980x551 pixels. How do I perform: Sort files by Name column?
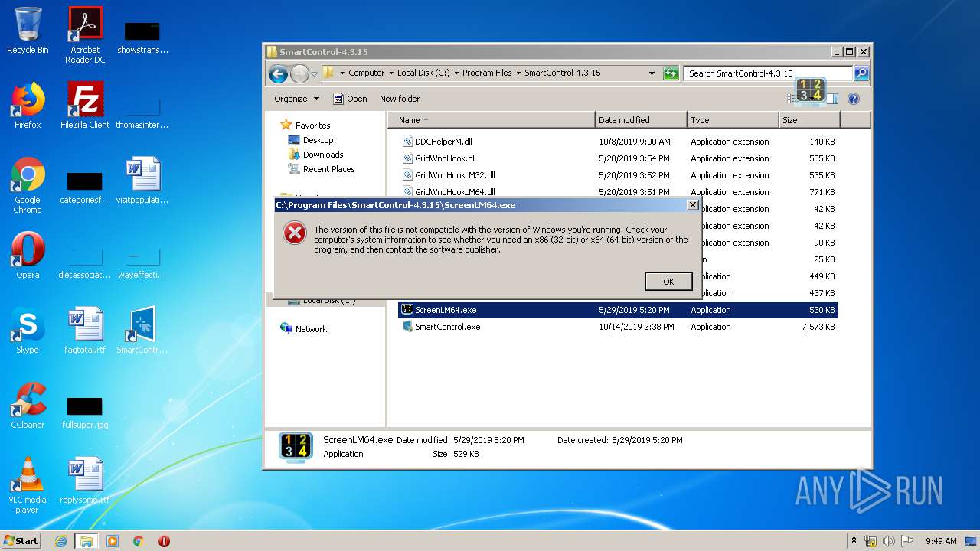pos(492,120)
